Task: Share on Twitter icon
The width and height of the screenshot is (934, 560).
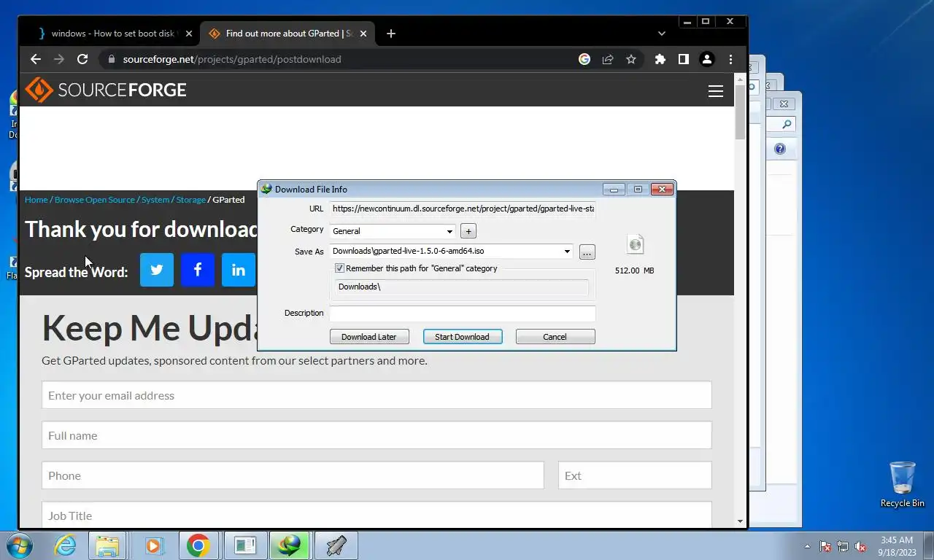Action: 157,270
